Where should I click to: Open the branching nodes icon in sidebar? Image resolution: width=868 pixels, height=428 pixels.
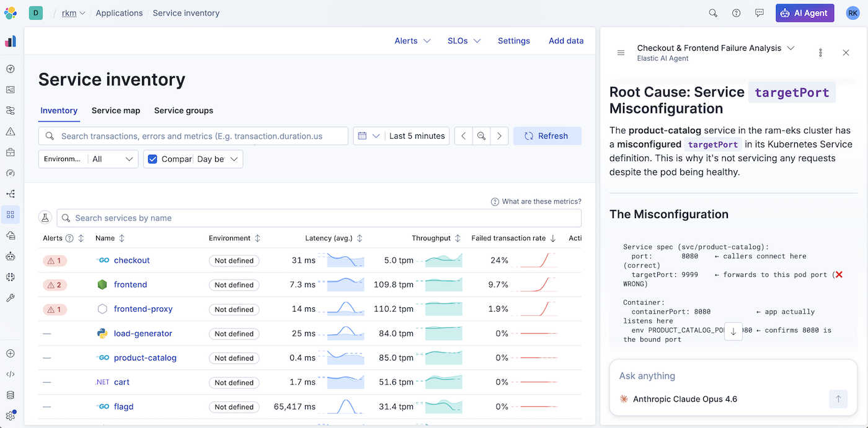(x=11, y=194)
